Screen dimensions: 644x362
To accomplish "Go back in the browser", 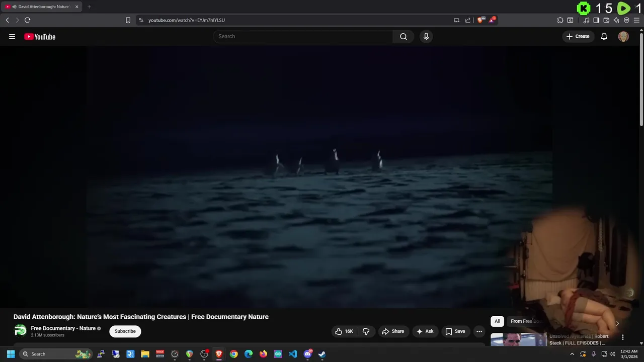I will click(8, 20).
